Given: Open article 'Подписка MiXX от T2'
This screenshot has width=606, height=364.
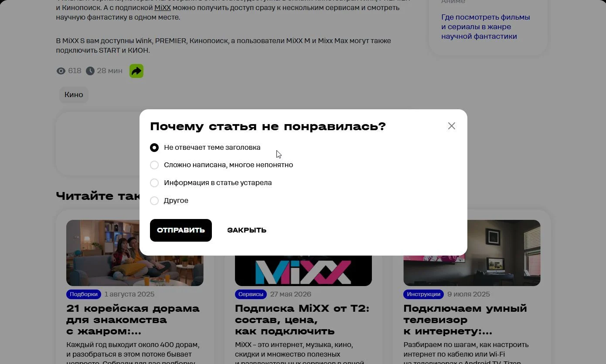Looking at the screenshot, I should coord(302,320).
